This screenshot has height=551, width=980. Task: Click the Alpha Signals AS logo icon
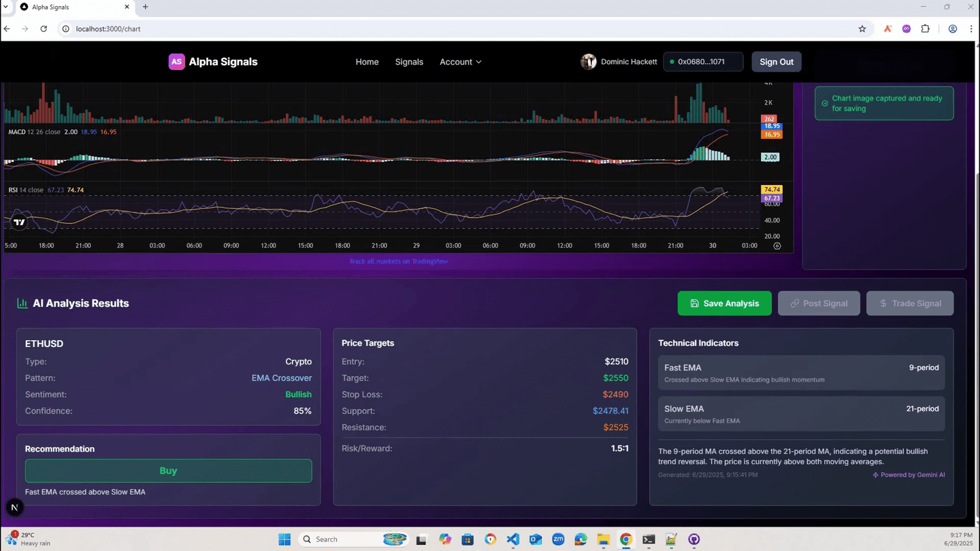[177, 62]
